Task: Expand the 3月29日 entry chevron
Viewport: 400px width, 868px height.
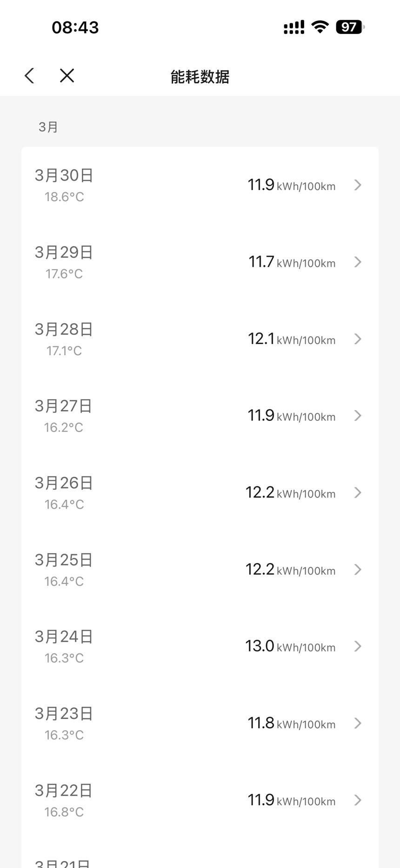Action: (x=358, y=262)
